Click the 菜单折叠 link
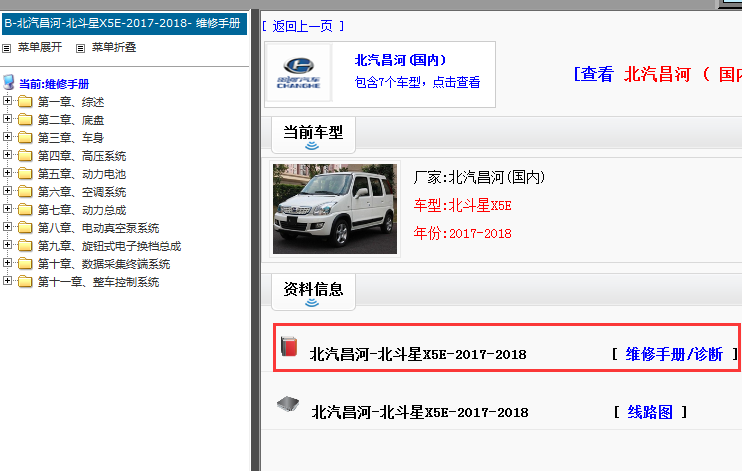 [x=114, y=47]
